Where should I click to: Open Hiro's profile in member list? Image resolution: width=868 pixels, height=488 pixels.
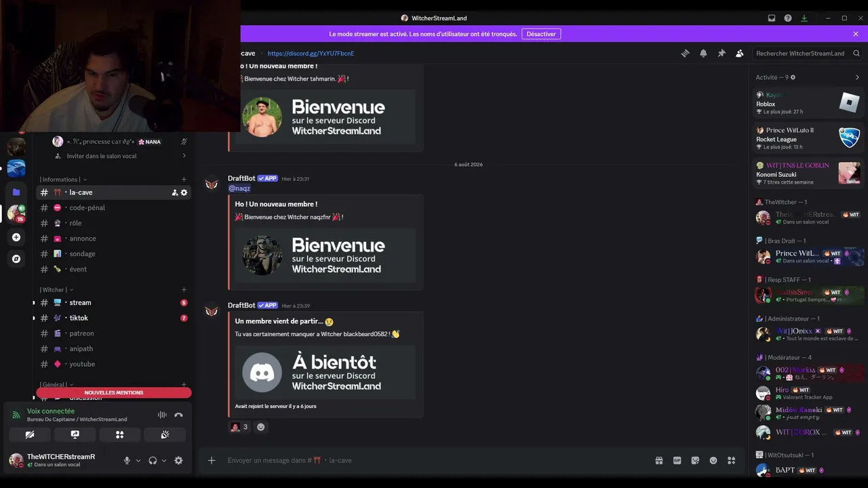[808, 393]
